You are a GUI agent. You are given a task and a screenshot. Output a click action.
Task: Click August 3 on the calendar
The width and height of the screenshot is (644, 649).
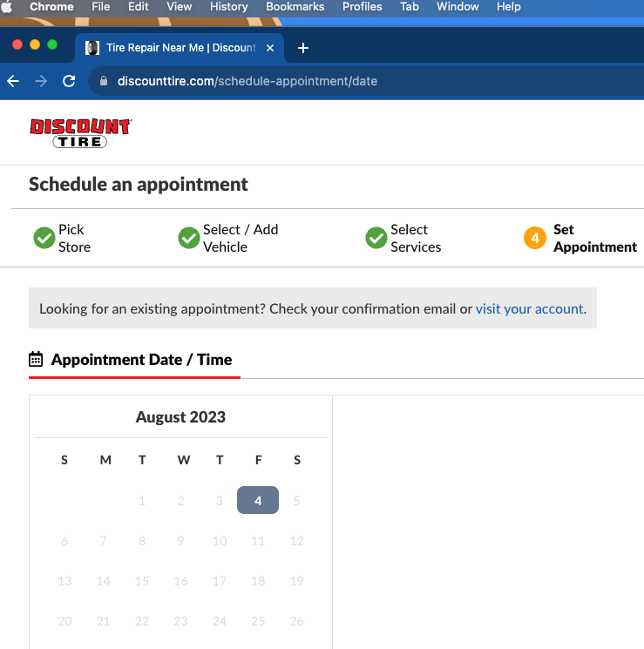[x=220, y=501]
